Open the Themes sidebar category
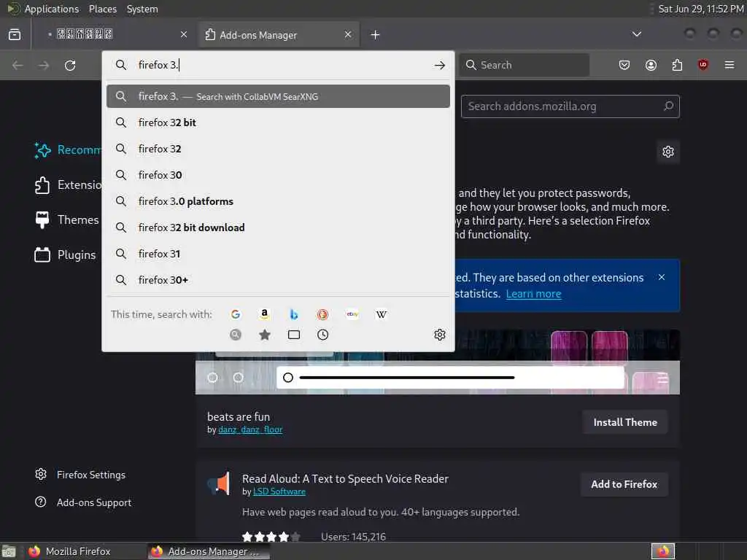The height and width of the screenshot is (560, 747). (66, 219)
